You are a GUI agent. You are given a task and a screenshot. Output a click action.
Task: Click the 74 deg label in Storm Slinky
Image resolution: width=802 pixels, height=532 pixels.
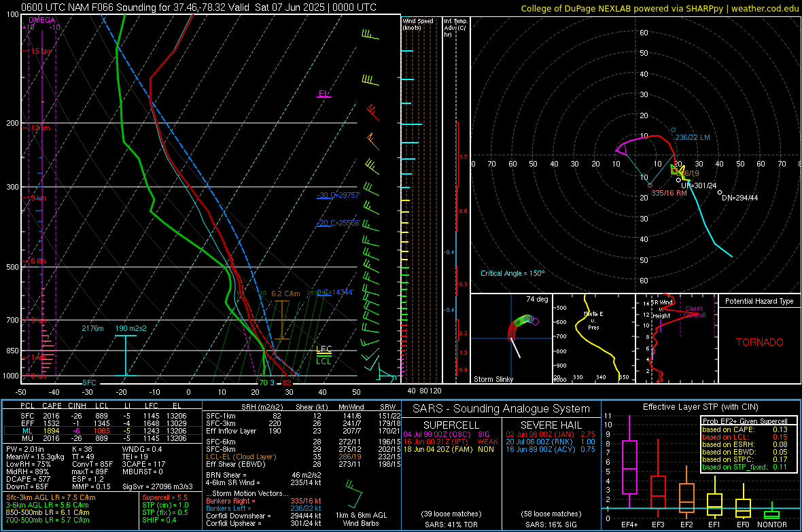(x=537, y=299)
